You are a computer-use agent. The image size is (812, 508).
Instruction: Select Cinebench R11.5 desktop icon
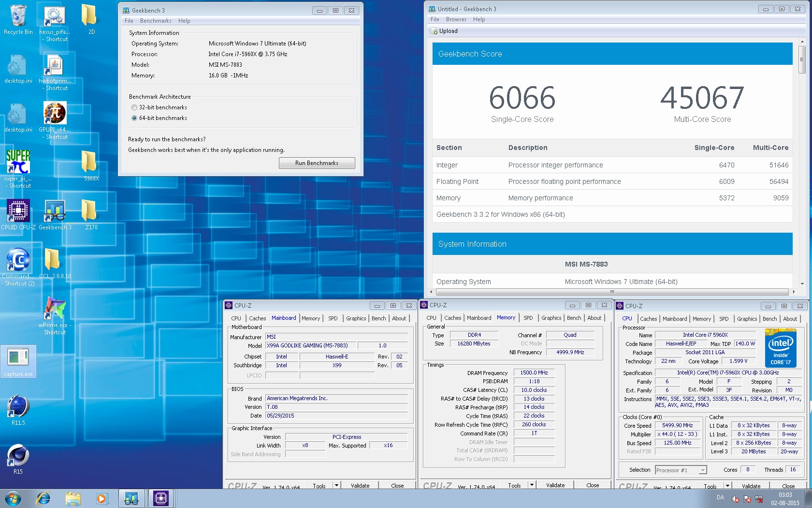coord(18,410)
